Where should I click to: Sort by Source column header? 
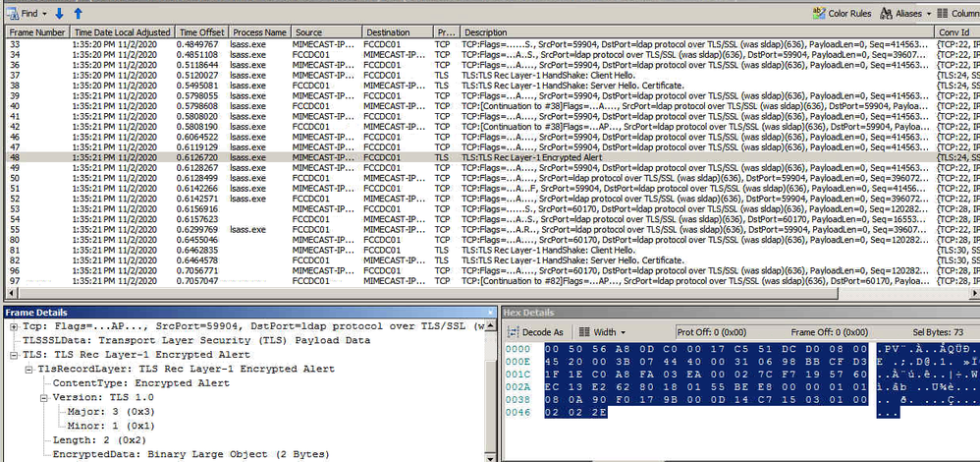pos(326,31)
